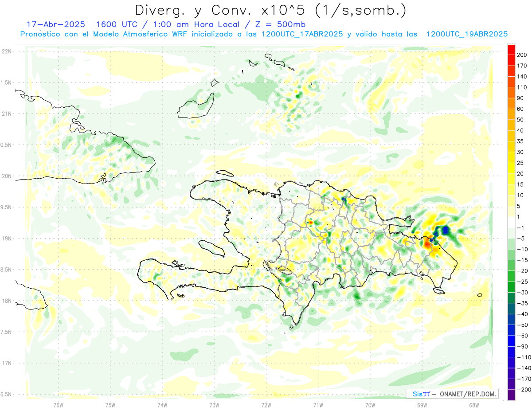
Task: Click the '18N' latitude label
Action: point(6,301)
